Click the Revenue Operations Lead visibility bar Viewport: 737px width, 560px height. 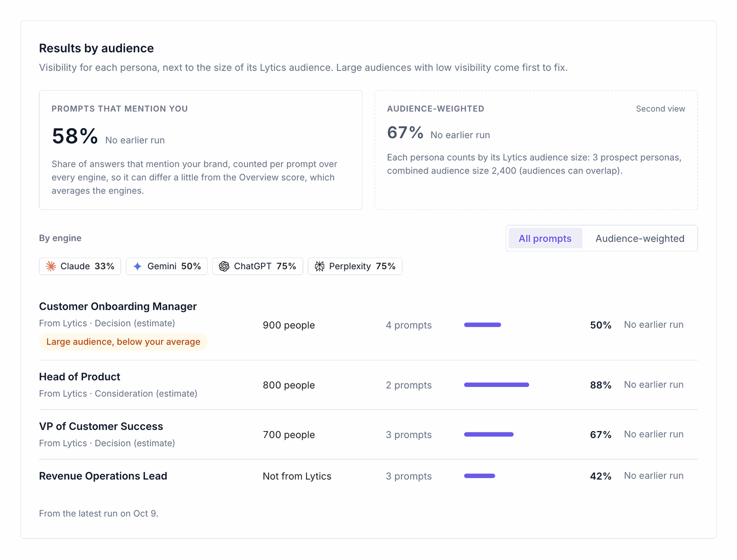[x=480, y=476]
